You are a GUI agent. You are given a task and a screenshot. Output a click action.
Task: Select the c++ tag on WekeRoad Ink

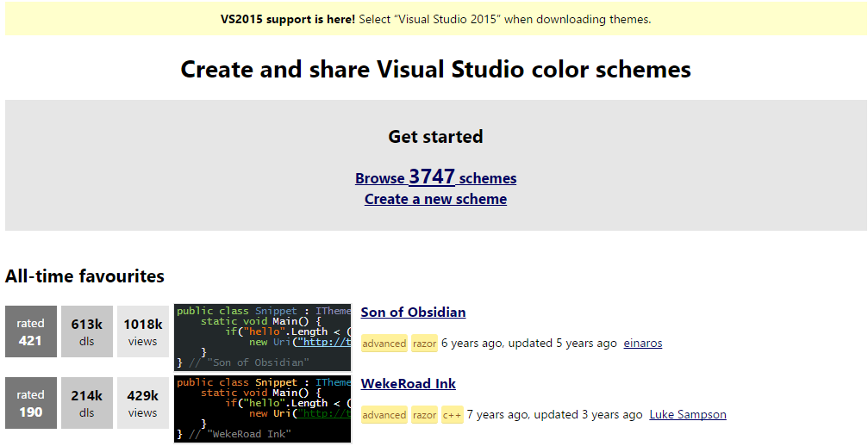(x=452, y=414)
